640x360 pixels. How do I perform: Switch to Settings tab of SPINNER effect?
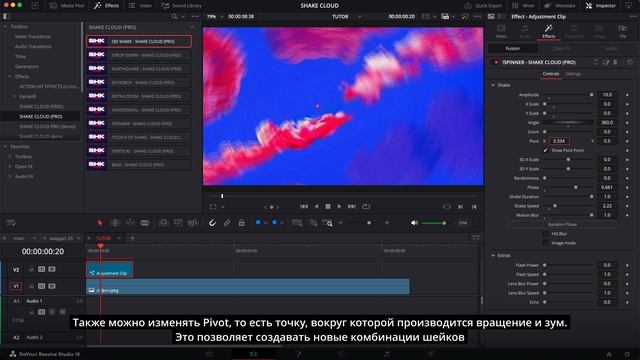pyautogui.click(x=573, y=74)
